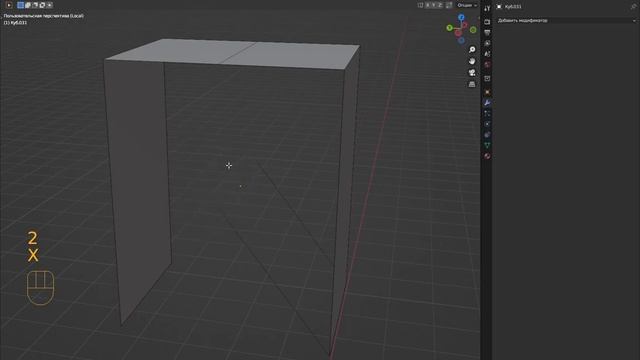
Task: Click the mesh symmetry icon before X
Action: click(x=420, y=5)
